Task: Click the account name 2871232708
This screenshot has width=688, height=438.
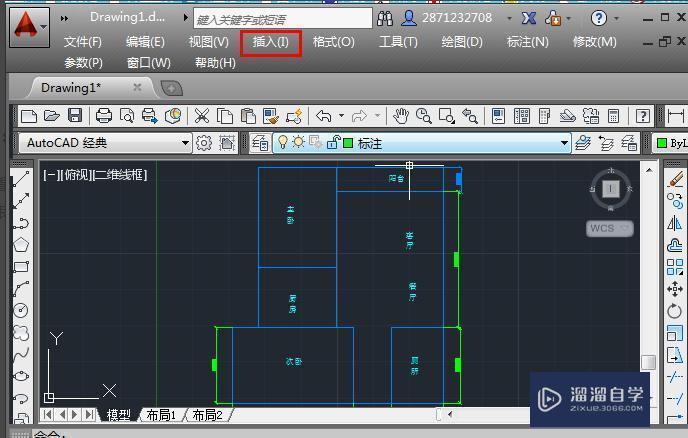Action: pos(457,18)
